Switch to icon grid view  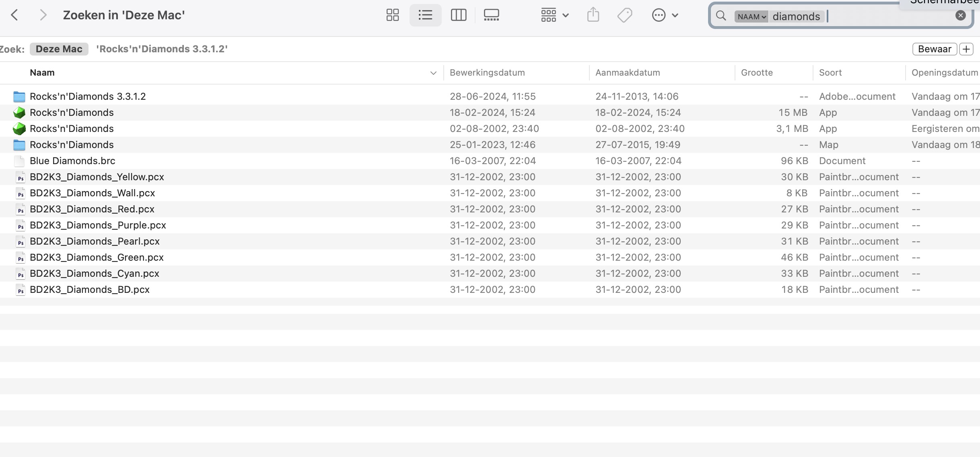pos(393,15)
